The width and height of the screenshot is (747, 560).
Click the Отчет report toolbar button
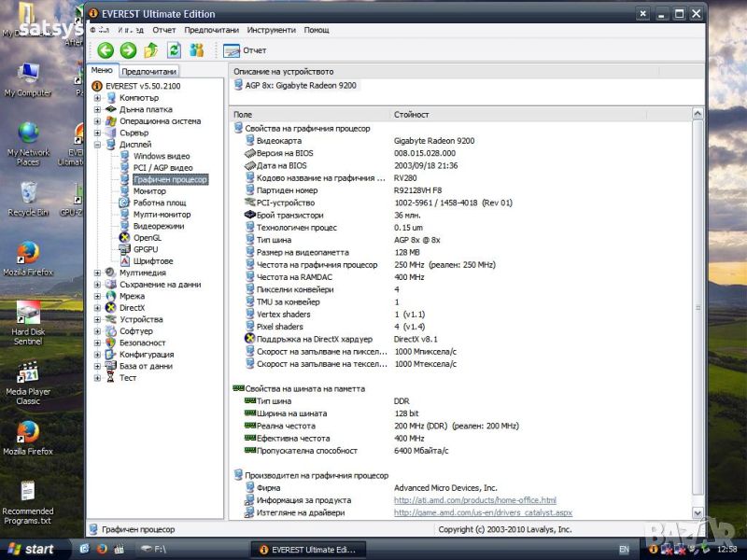246,50
